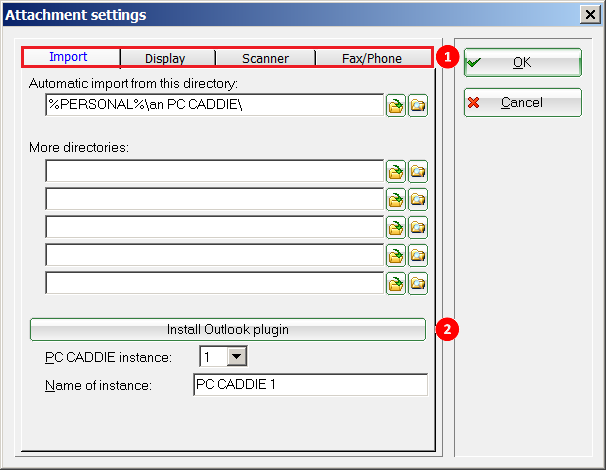
Task: Switch to the Display tab
Action: 165,59
